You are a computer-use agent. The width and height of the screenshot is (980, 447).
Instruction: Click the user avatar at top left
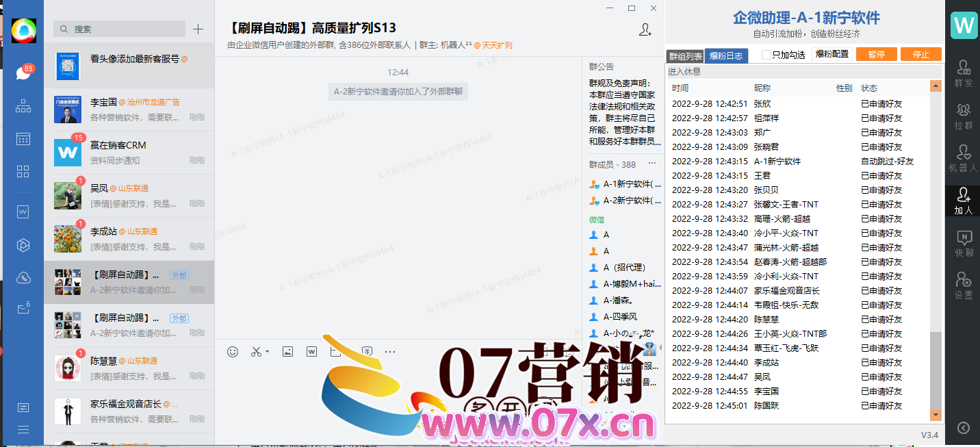[x=23, y=30]
